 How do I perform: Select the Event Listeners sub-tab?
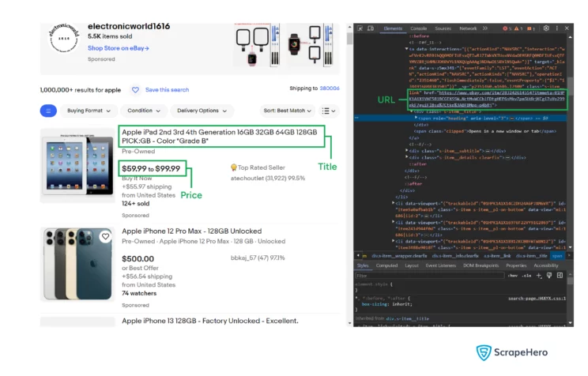point(441,265)
